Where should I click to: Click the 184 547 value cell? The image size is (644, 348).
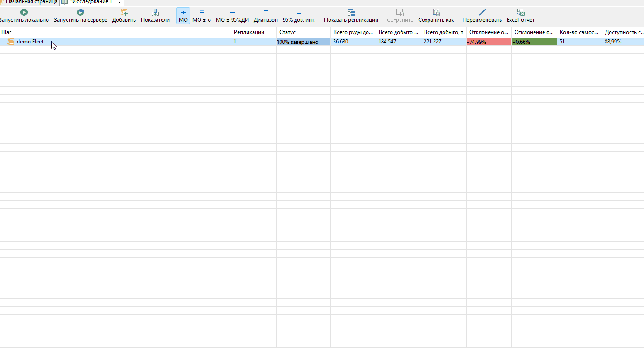(x=398, y=42)
